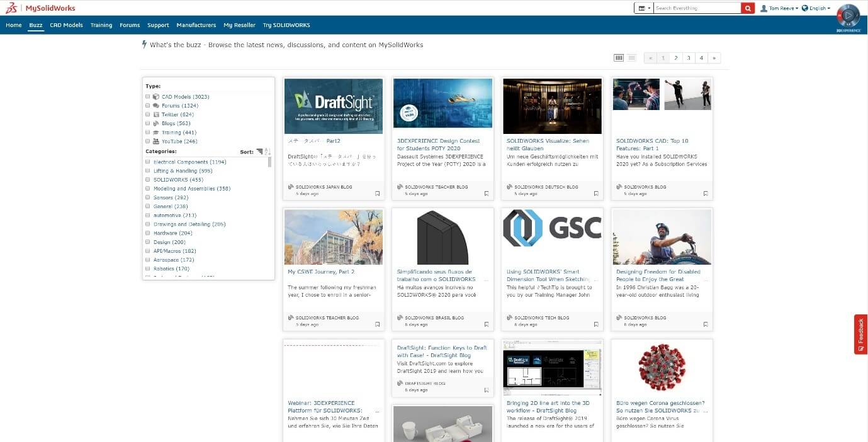Go to page 3 of results
The image size is (868, 442).
689,58
